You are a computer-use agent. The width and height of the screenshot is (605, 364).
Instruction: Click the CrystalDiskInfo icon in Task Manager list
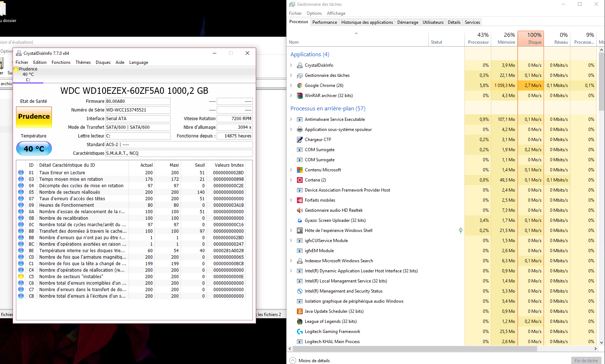(299, 65)
